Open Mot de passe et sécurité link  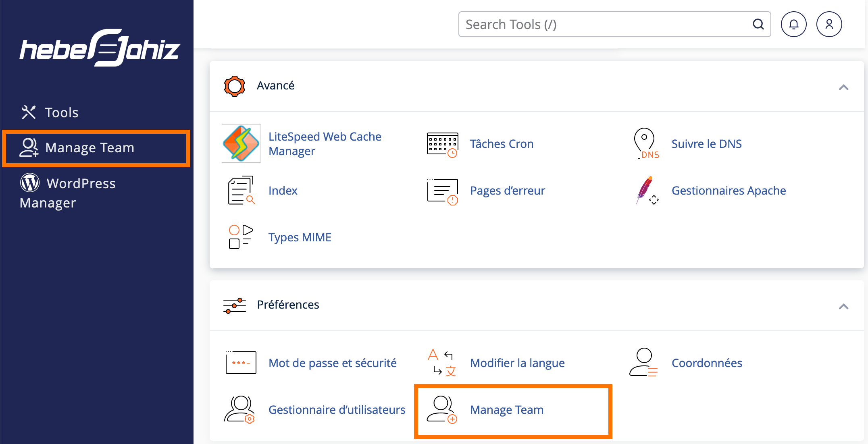click(x=332, y=363)
